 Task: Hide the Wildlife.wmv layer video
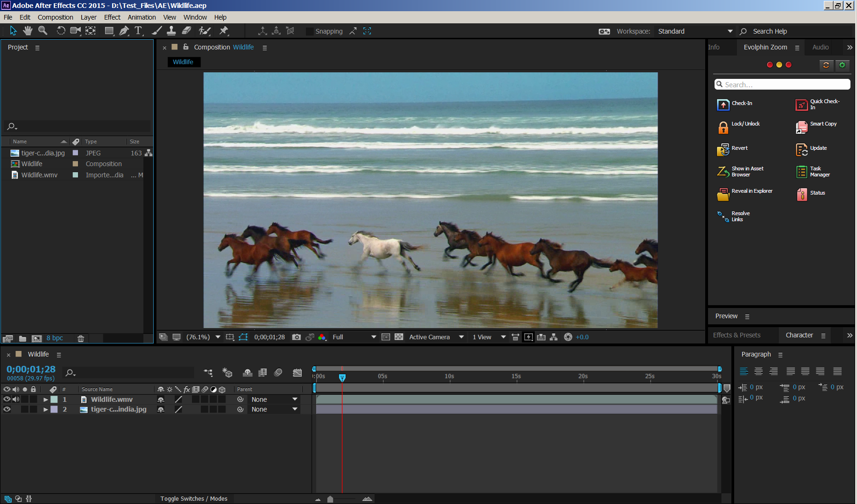pos(7,399)
